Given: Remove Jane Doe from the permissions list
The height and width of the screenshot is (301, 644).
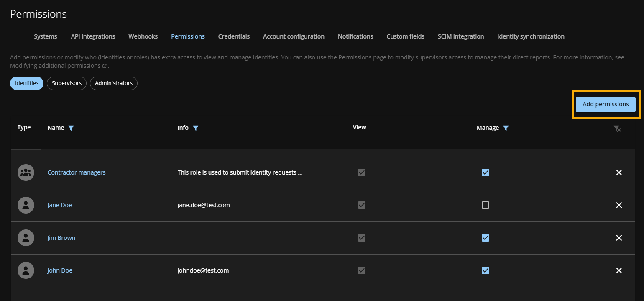Looking at the screenshot, I should coord(619,205).
